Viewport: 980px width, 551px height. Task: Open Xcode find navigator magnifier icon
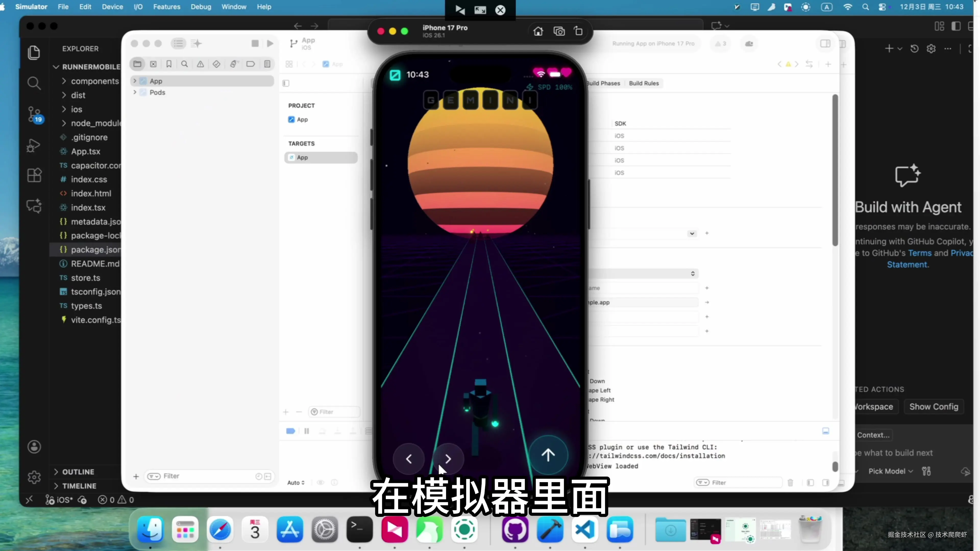click(185, 64)
